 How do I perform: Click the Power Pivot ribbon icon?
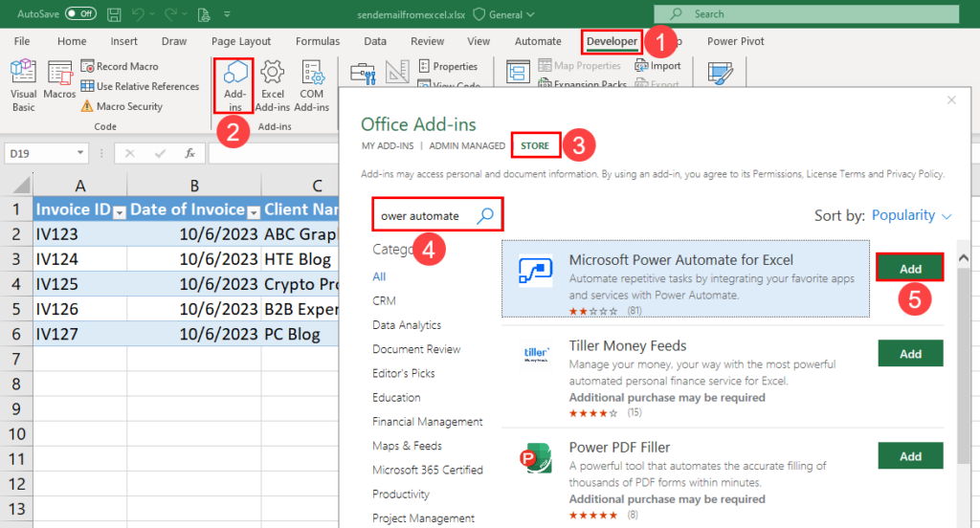pyautogui.click(x=721, y=73)
